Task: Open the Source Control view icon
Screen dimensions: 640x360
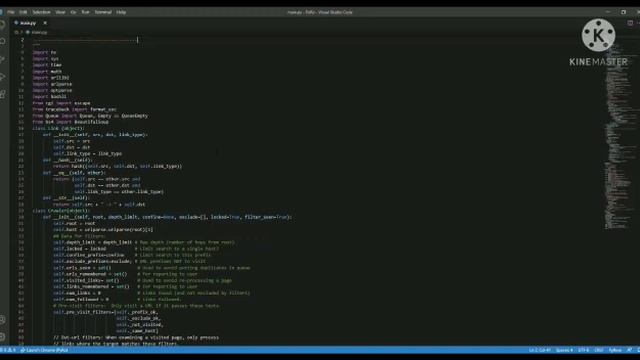Action: (2, 59)
